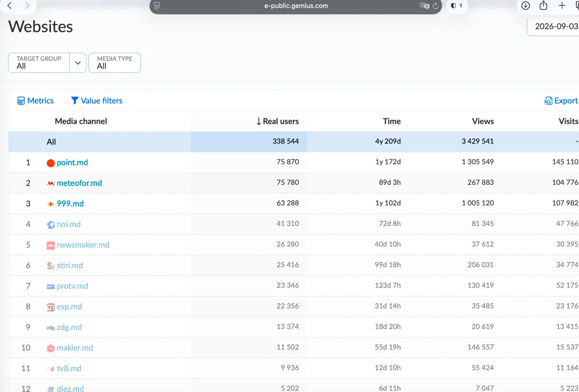Open the Metrics table settings
The height and width of the screenshot is (392, 579).
click(x=35, y=101)
